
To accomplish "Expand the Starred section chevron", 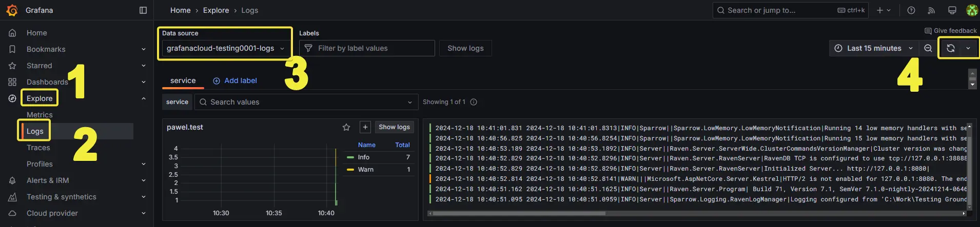I will click(x=144, y=66).
